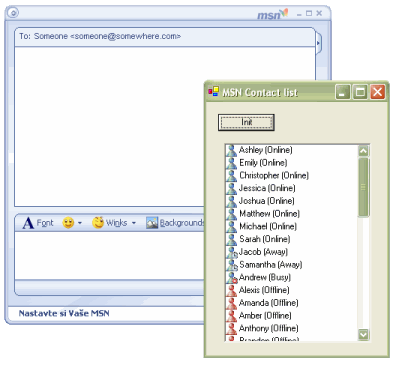Select Andrew (Busy) entry

click(265, 277)
